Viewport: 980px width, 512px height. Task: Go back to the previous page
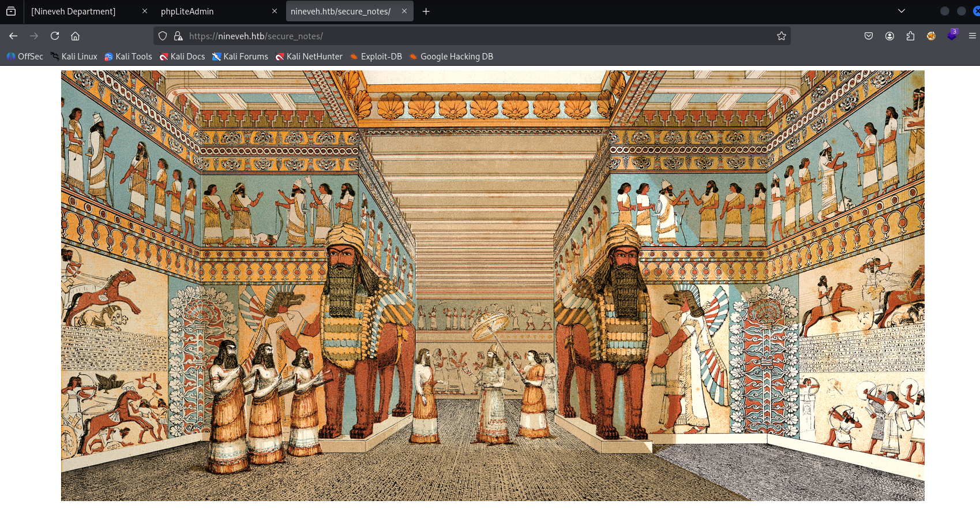point(13,36)
